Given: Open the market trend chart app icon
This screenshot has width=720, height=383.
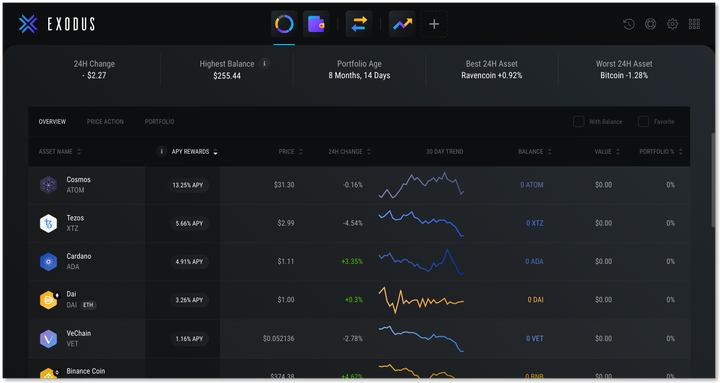Looking at the screenshot, I should pyautogui.click(x=402, y=24).
